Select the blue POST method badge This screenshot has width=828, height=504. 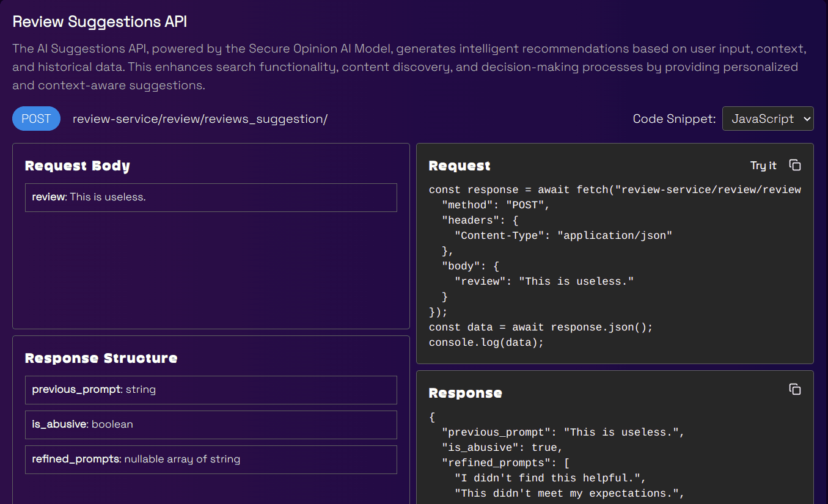(36, 119)
